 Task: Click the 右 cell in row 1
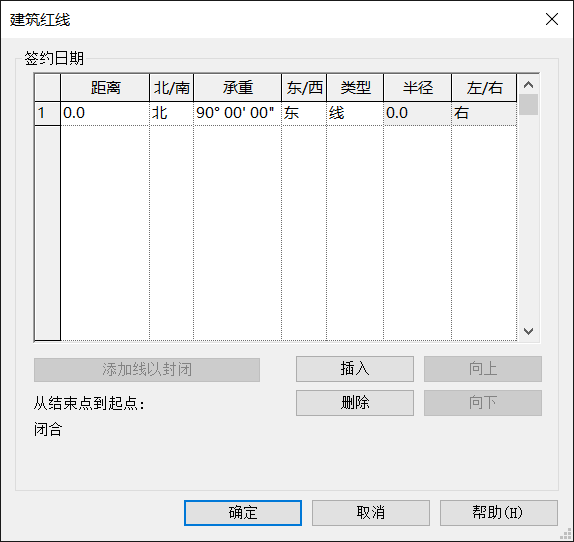point(484,113)
